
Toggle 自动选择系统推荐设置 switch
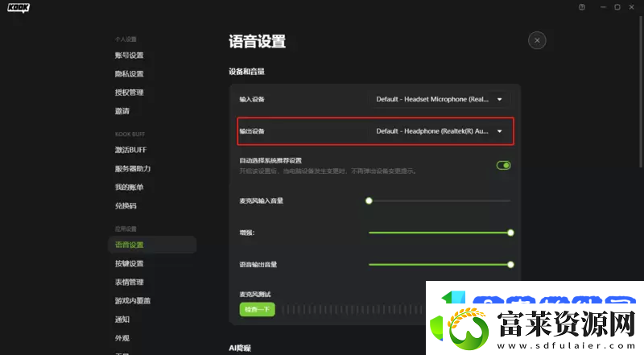pyautogui.click(x=503, y=165)
